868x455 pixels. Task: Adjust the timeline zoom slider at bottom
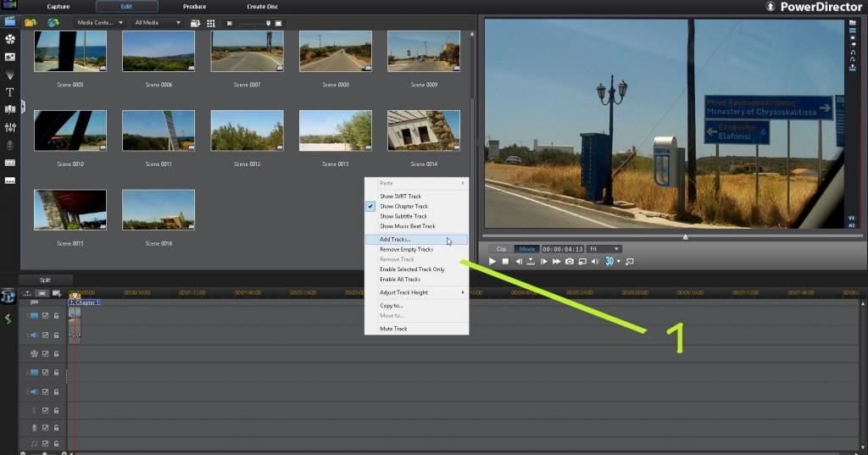click(x=44, y=453)
